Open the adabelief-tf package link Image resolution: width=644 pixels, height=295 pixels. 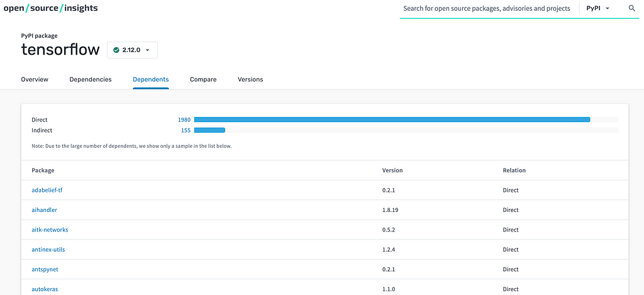47,190
